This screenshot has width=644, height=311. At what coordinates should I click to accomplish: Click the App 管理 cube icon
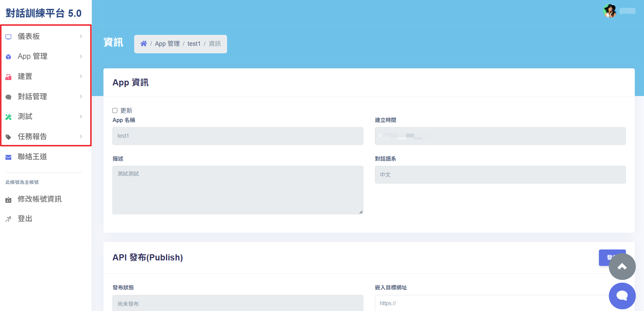9,57
